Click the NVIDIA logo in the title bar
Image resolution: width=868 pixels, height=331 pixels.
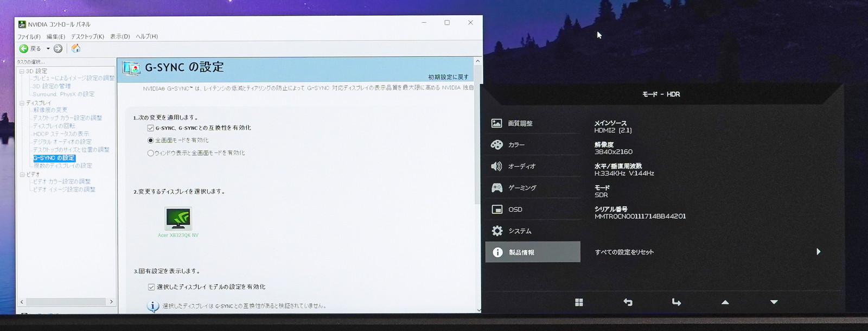coord(22,24)
